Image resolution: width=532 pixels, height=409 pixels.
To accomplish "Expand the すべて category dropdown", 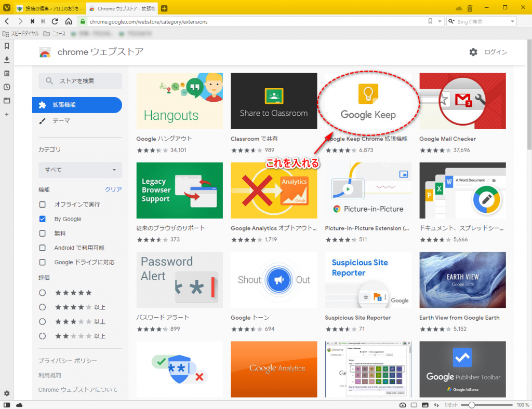I will coord(80,170).
